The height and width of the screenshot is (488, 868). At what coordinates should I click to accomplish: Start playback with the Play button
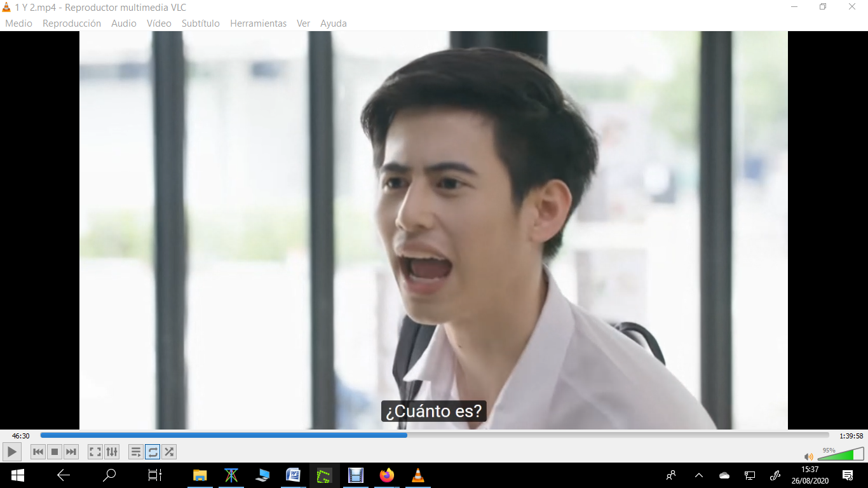(x=12, y=452)
